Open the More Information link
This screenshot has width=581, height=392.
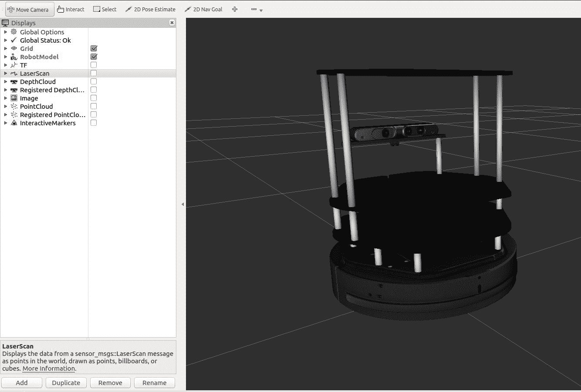(x=49, y=368)
